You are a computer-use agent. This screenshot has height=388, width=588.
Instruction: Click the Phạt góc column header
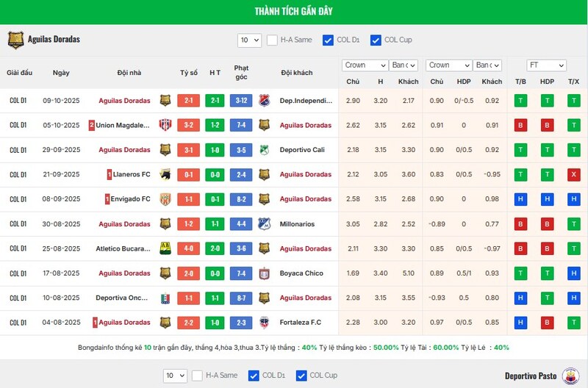click(241, 72)
